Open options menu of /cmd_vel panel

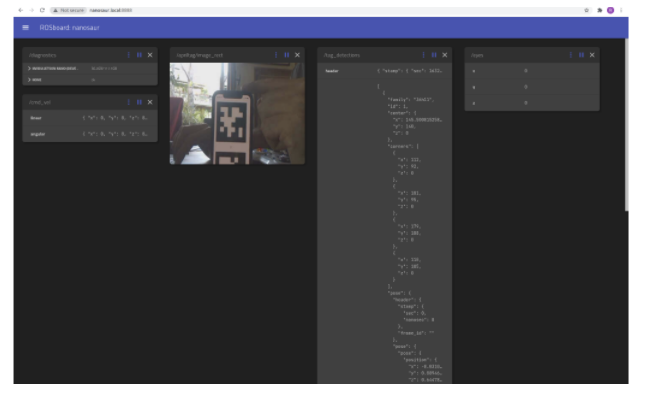pyautogui.click(x=129, y=102)
